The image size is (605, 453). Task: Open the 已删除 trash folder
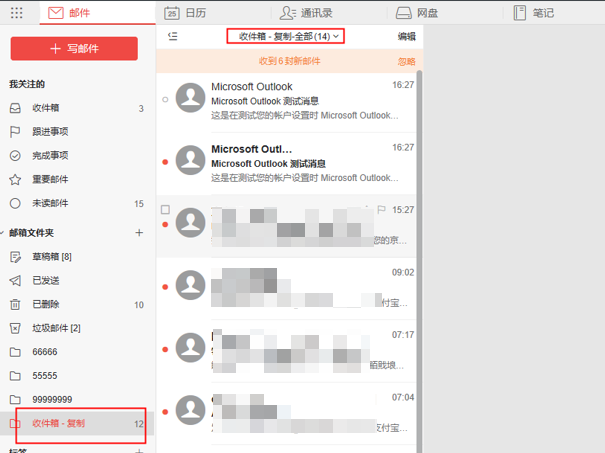[x=46, y=304]
